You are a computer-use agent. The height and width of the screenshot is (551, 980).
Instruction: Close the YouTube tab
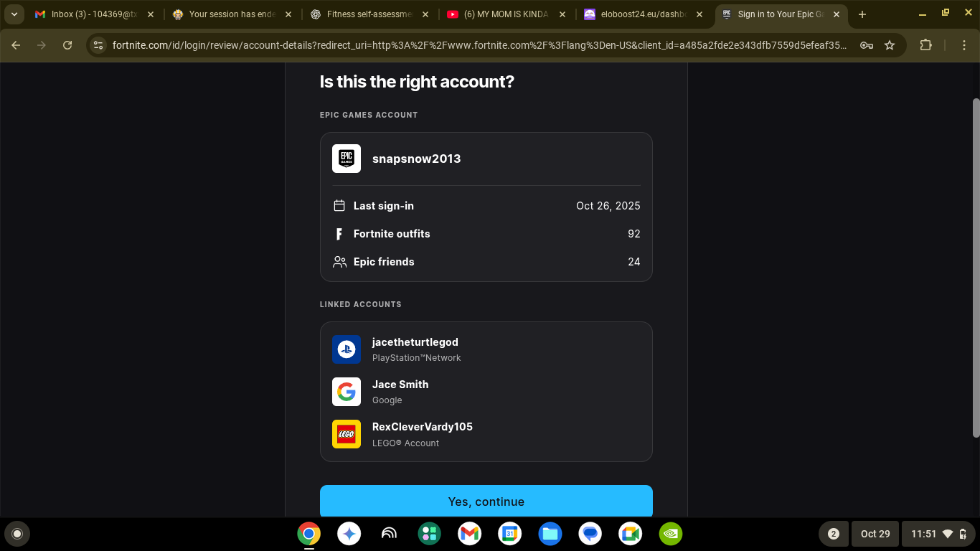(x=562, y=14)
